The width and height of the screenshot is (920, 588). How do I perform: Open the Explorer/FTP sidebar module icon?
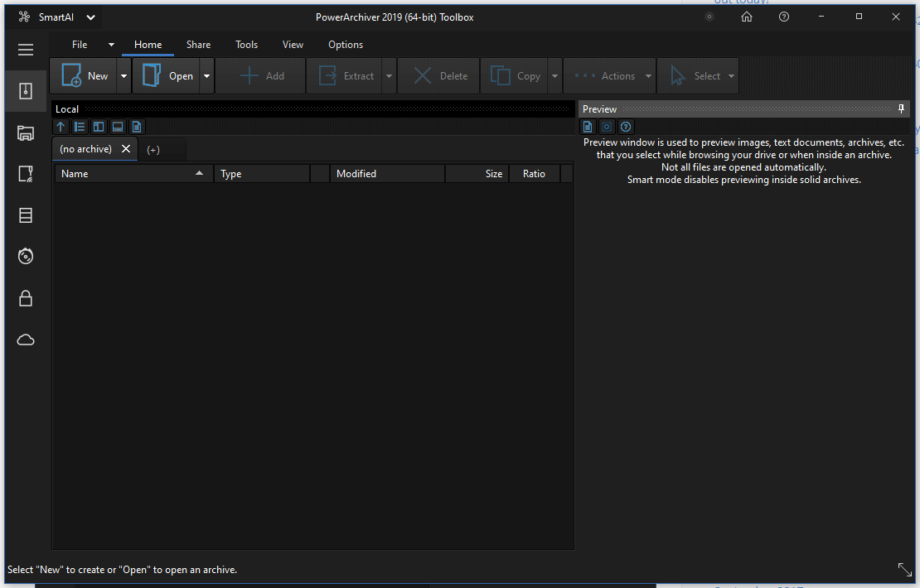(25, 133)
